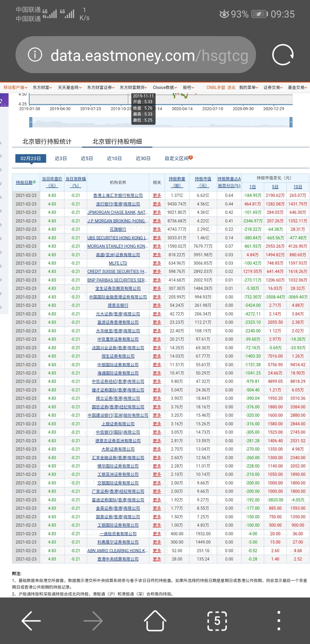Image resolution: width=310 pixels, height=644 pixels.
Task: Open JPMORGAN CHASE BANK institution link
Action: point(118,212)
